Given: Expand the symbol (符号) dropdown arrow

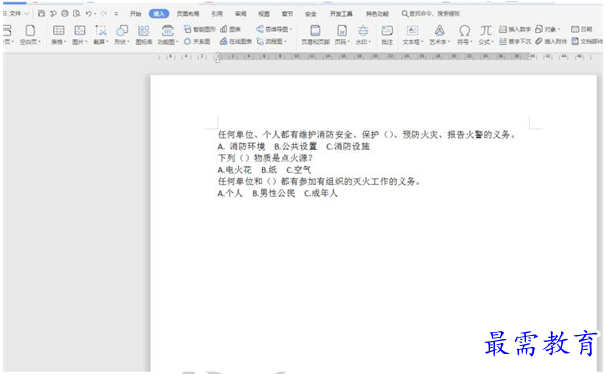Looking at the screenshot, I should point(471,41).
